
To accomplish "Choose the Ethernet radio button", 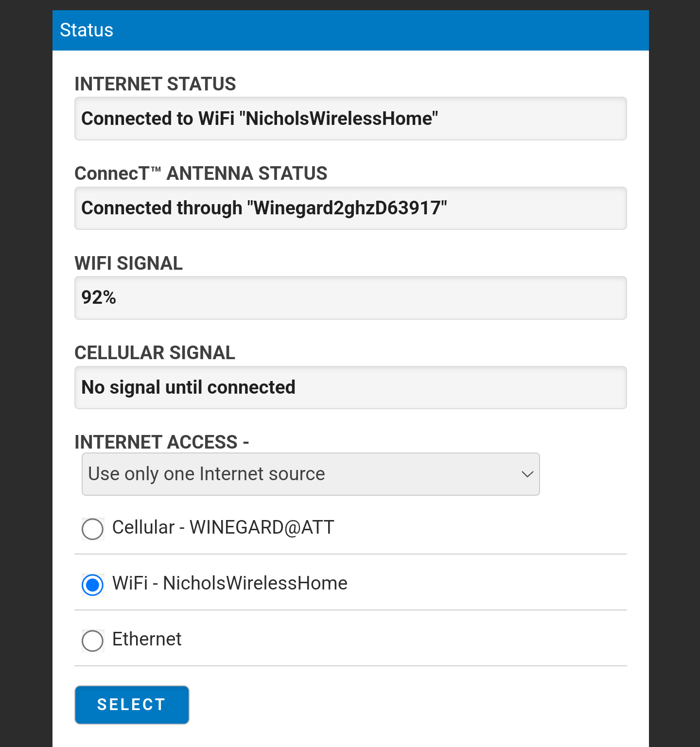I will 92,641.
